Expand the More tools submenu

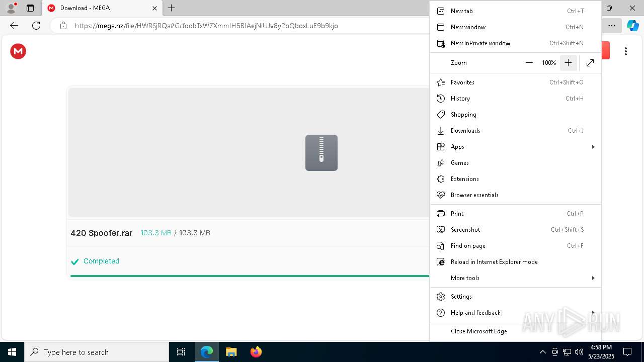tap(515, 278)
